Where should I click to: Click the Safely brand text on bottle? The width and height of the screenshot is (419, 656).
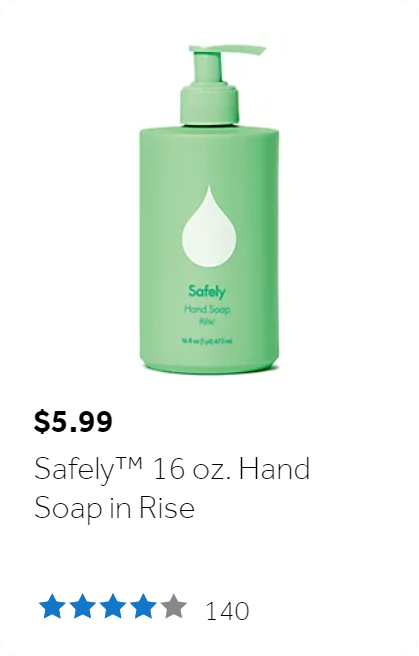point(207,292)
